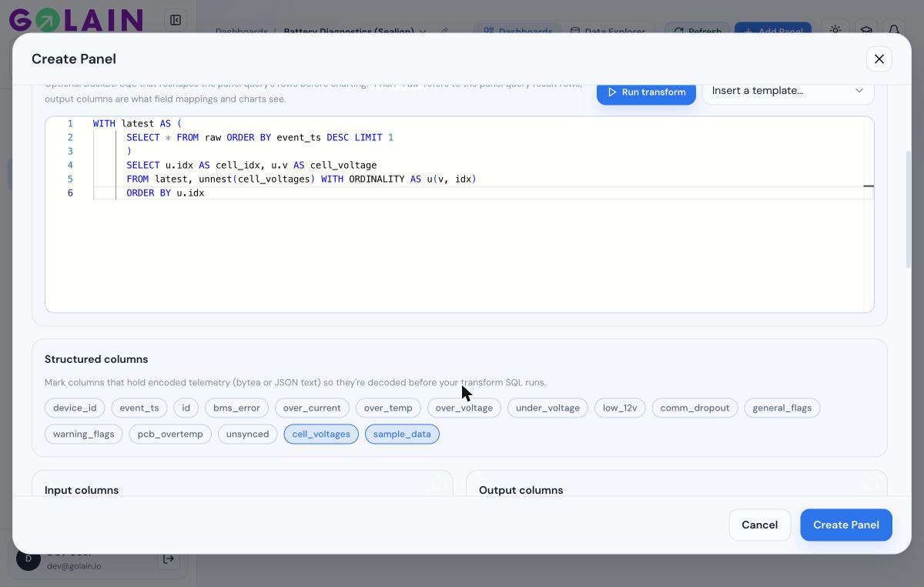The width and height of the screenshot is (924, 587).
Task: Click the sidebar collapse icon
Action: click(176, 20)
